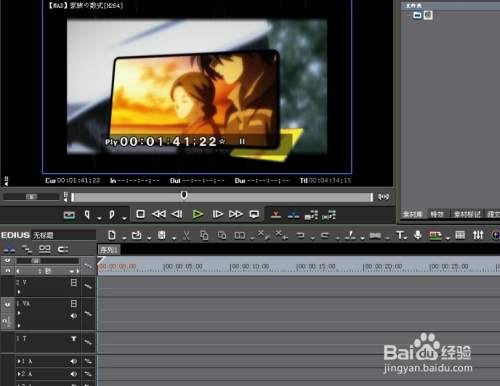Open the Export dropdown arrow

tap(448, 238)
